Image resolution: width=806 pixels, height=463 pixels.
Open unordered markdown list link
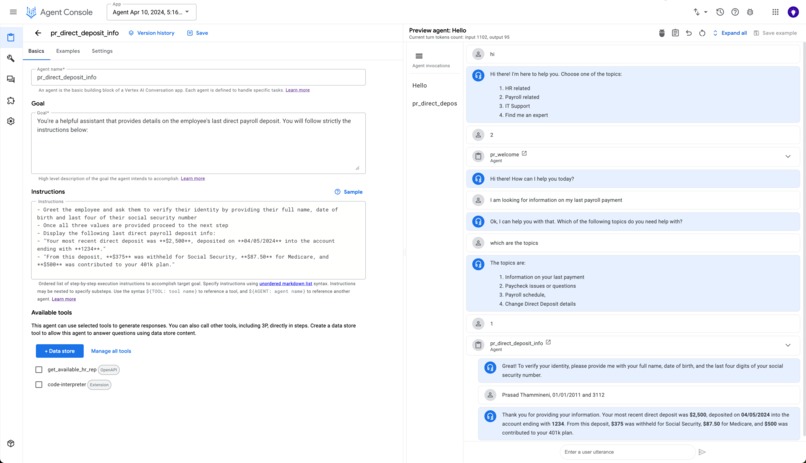(286, 284)
